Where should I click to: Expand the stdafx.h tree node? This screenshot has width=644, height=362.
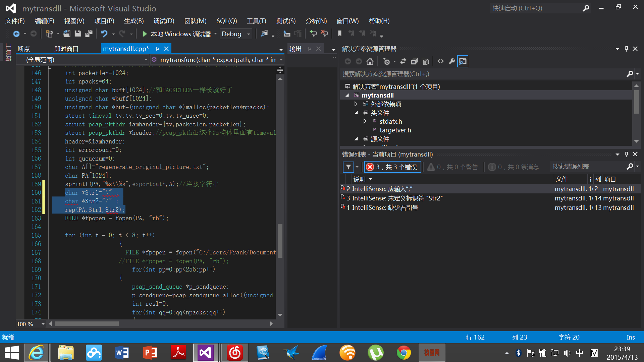click(x=365, y=121)
